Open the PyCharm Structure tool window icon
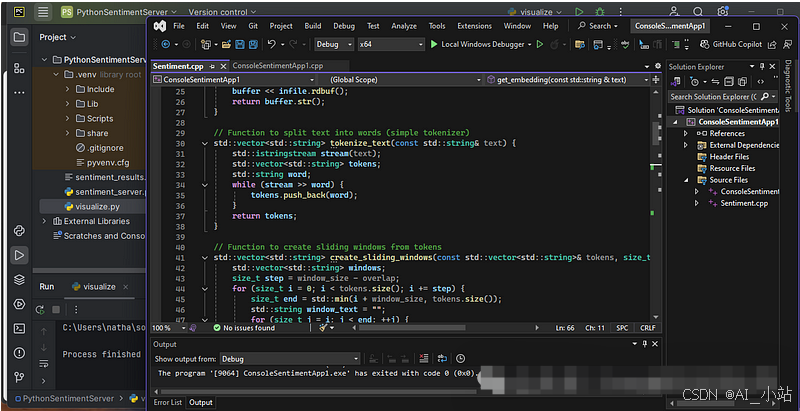Viewport: 800px width, 411px height. pos(19,68)
